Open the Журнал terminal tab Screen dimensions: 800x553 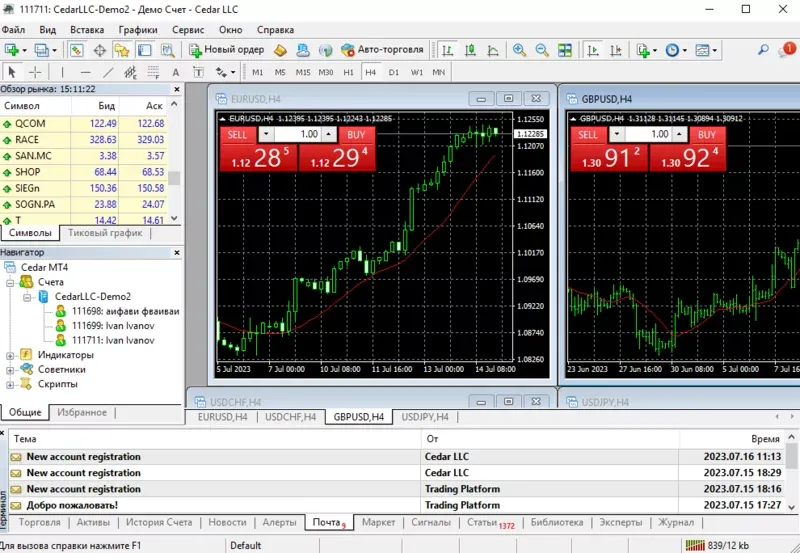point(676,522)
